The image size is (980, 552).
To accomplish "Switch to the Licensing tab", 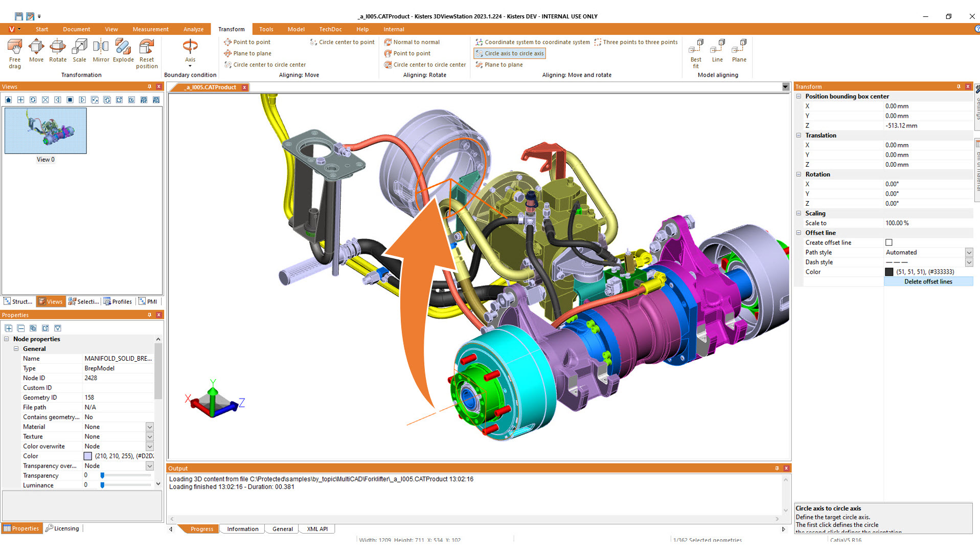I will click(x=62, y=528).
